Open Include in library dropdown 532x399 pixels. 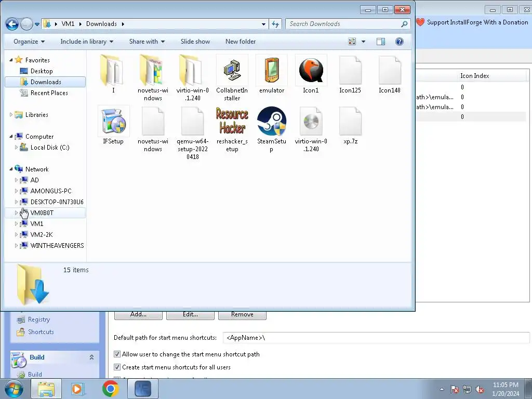click(x=87, y=42)
